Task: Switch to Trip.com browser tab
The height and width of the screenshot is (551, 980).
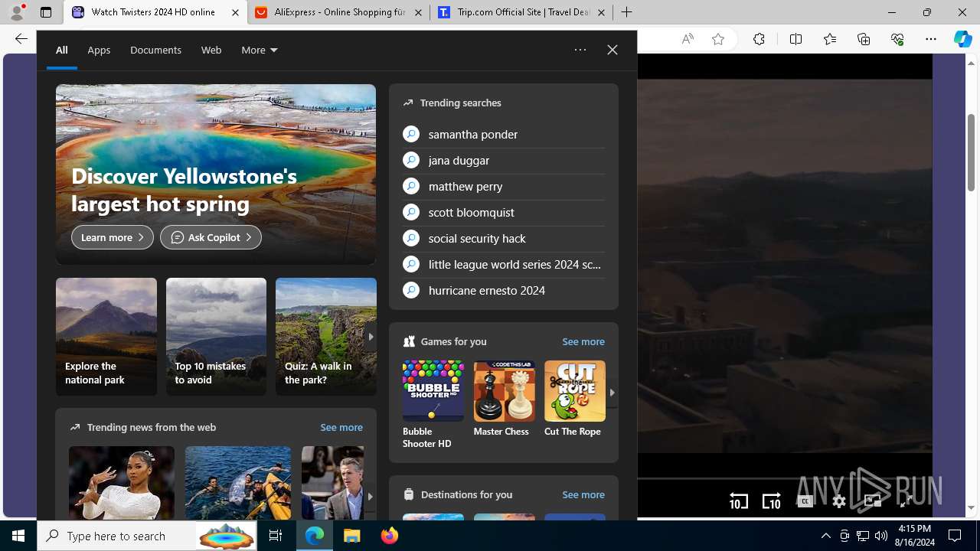Action: tap(521, 12)
